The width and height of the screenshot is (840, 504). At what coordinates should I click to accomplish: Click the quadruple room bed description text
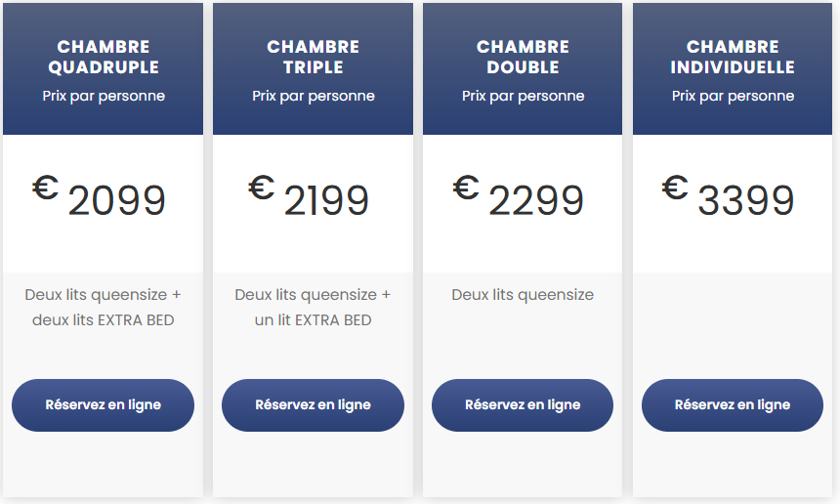click(x=104, y=307)
